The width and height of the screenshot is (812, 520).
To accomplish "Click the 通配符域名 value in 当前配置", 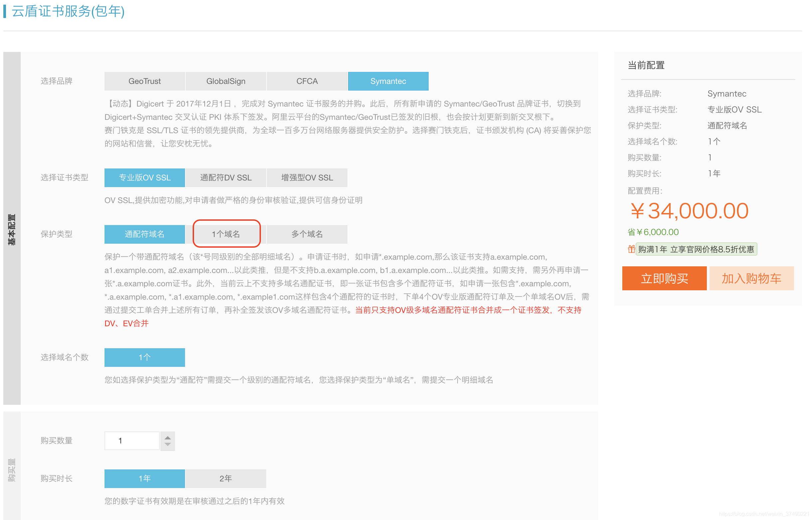I will [x=727, y=126].
